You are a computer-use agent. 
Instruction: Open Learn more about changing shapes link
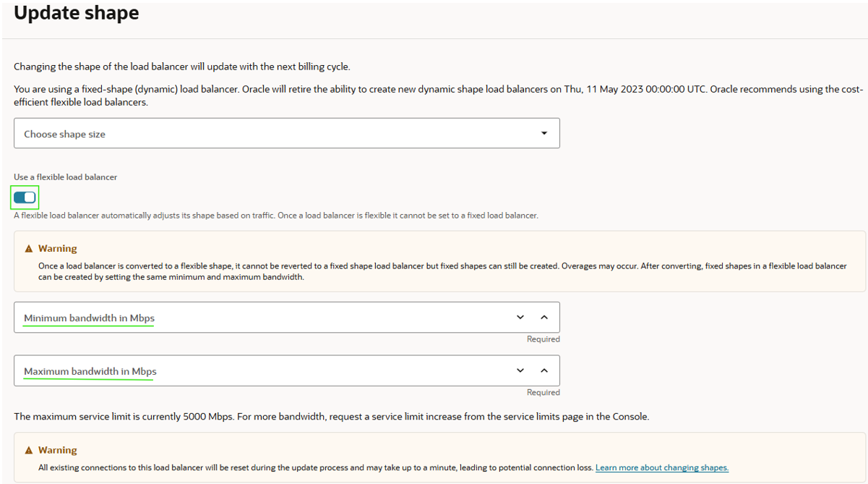pyautogui.click(x=661, y=468)
